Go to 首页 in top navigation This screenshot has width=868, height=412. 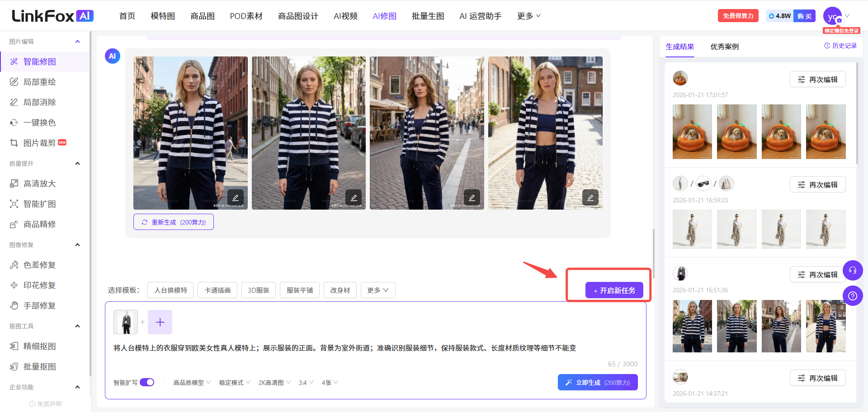click(127, 16)
